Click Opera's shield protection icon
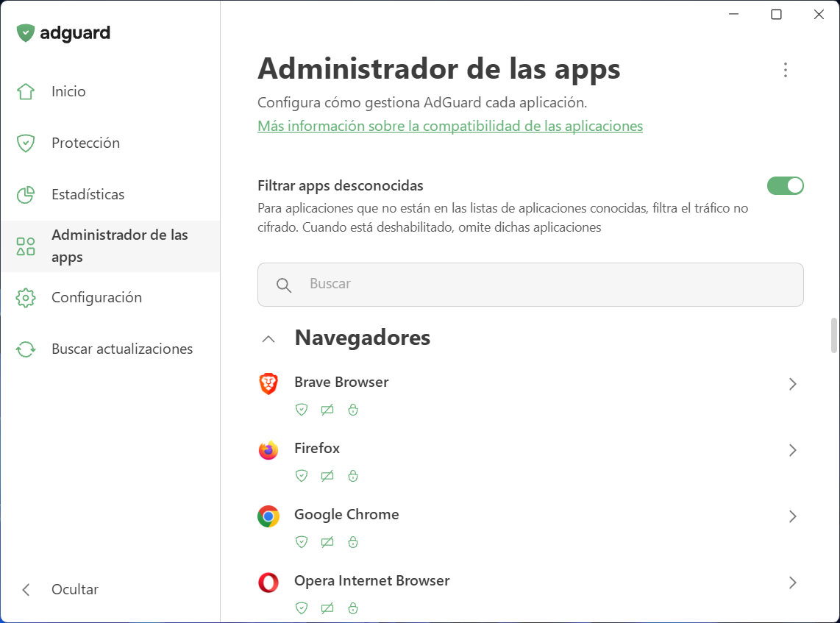Screen dimensions: 840x623 coord(302,608)
